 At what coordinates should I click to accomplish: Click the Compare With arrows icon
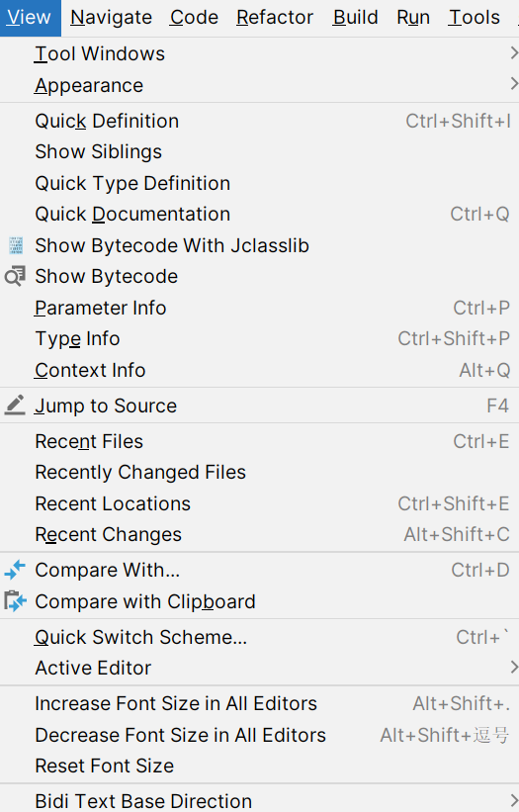(15, 570)
